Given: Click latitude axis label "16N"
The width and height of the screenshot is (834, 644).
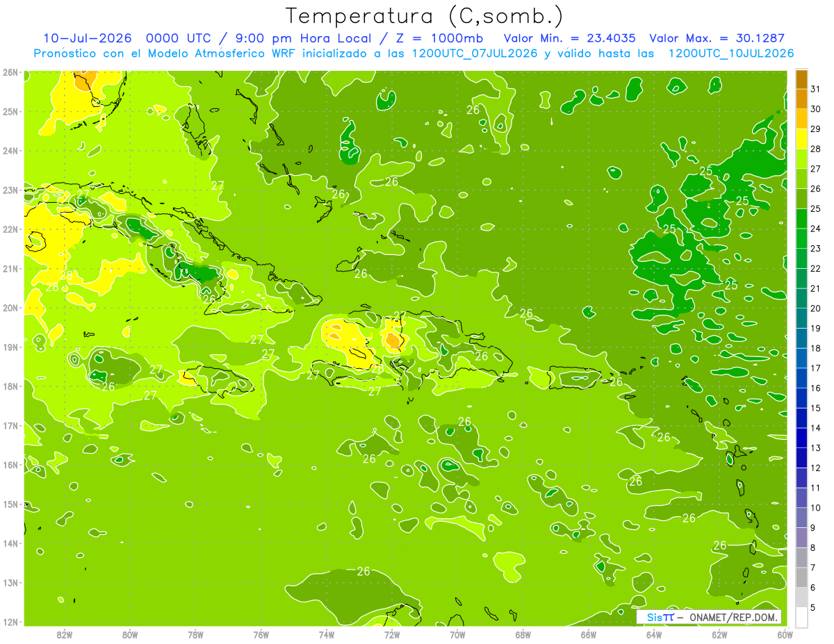Looking at the screenshot, I should pos(10,465).
